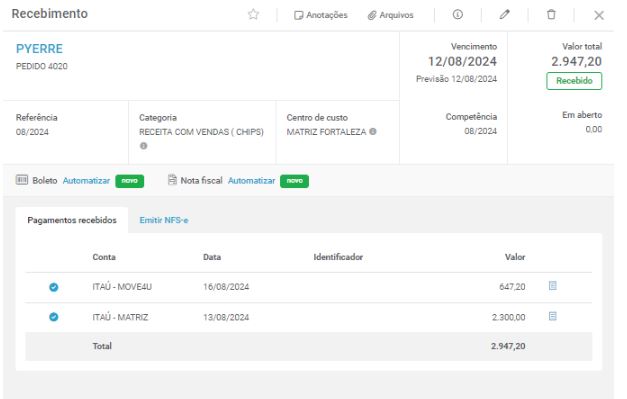Screen dimensions: 627x399
Task: Click the novo badge next to Nota fiscal
Action: [294, 181]
